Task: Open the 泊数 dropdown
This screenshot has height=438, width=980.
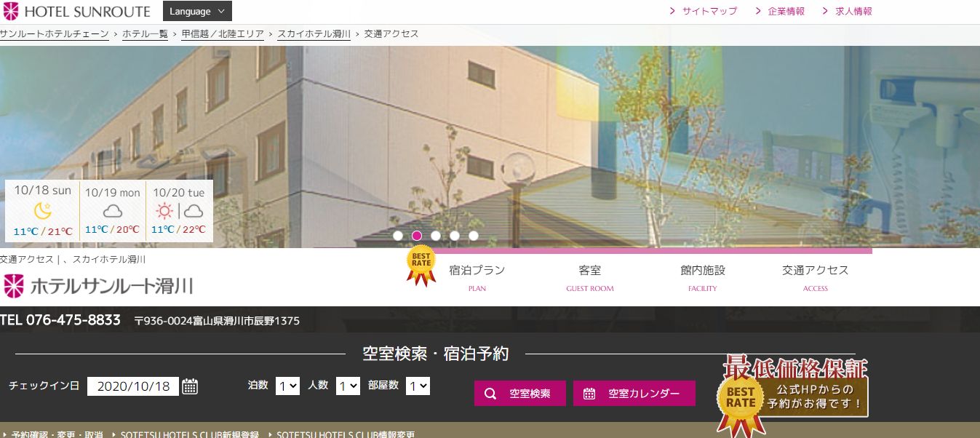Action: 287,386
